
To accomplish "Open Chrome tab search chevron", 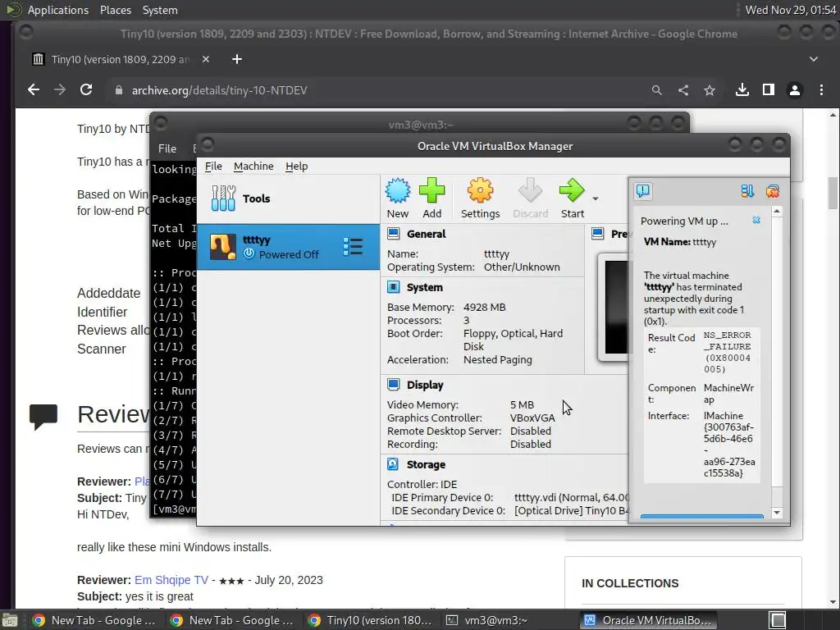I will coord(813,59).
